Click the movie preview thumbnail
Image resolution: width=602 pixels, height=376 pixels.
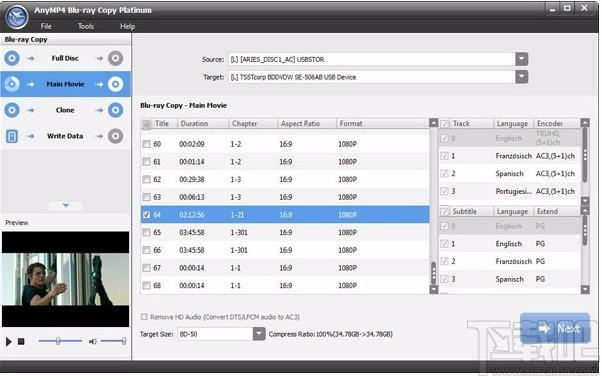click(x=66, y=279)
